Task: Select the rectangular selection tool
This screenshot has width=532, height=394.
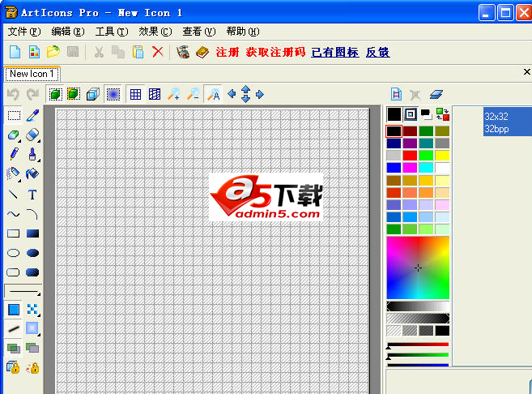Action: pyautogui.click(x=14, y=115)
